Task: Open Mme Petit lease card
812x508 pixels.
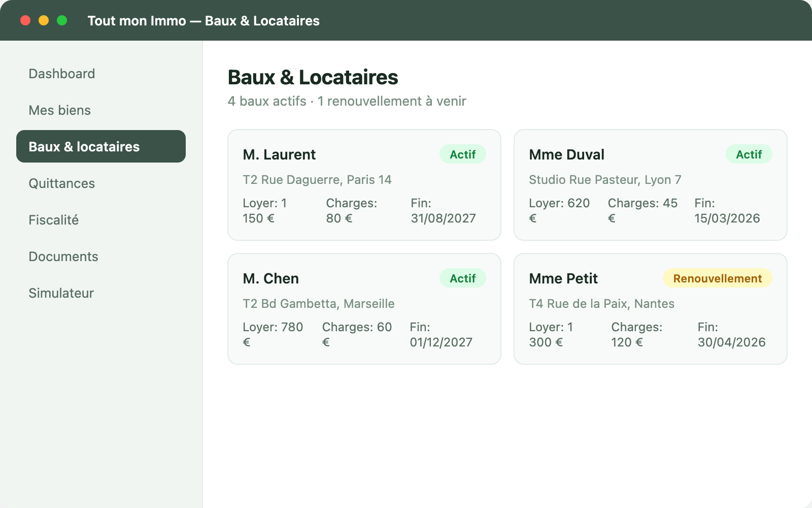Action: [651, 309]
